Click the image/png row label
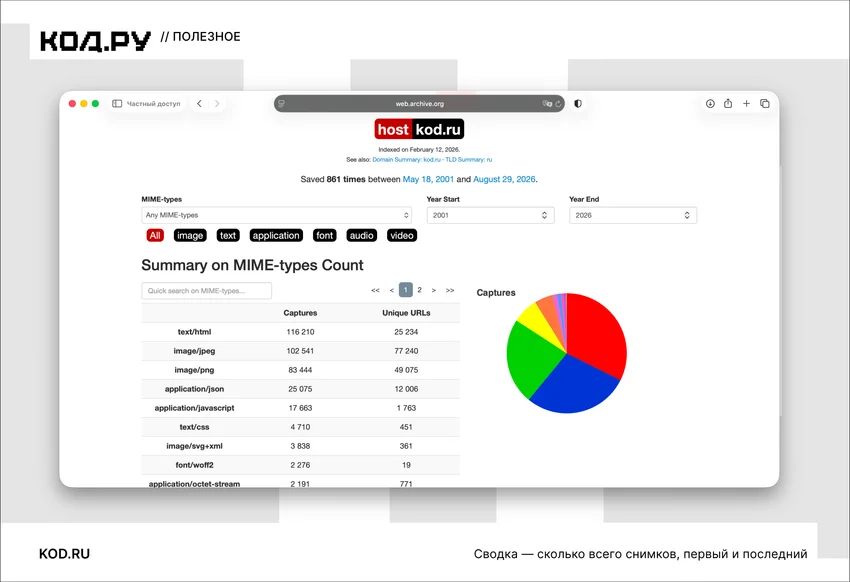 pos(194,370)
